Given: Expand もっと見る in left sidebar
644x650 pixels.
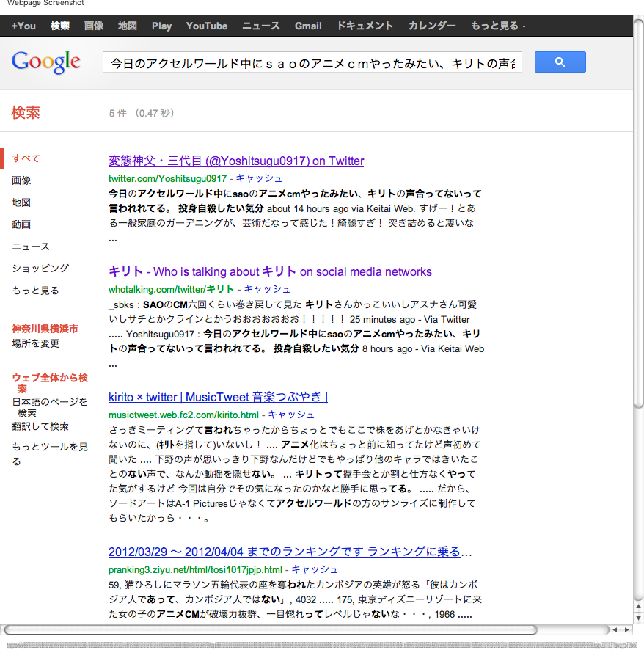Looking at the screenshot, I should pos(35,291).
